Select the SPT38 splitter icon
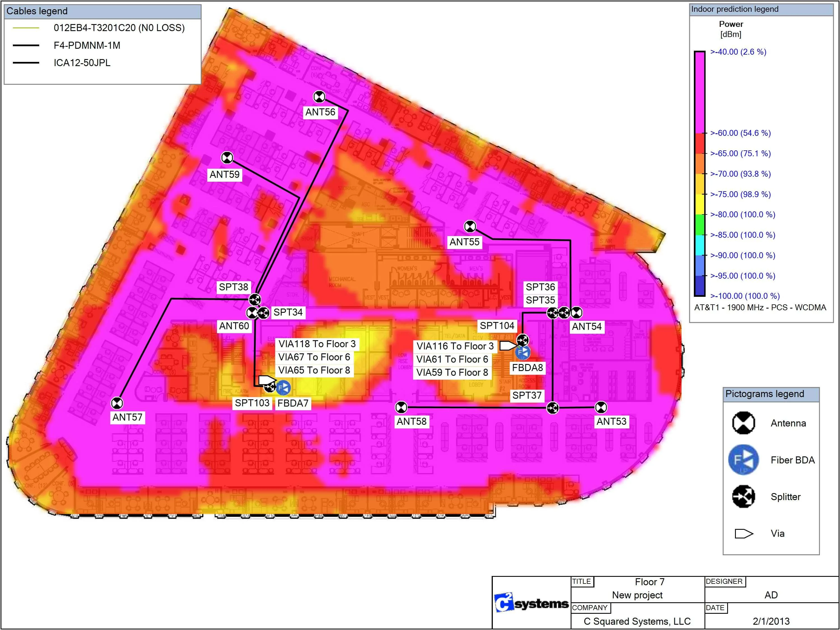This screenshot has width=840, height=630. click(255, 300)
